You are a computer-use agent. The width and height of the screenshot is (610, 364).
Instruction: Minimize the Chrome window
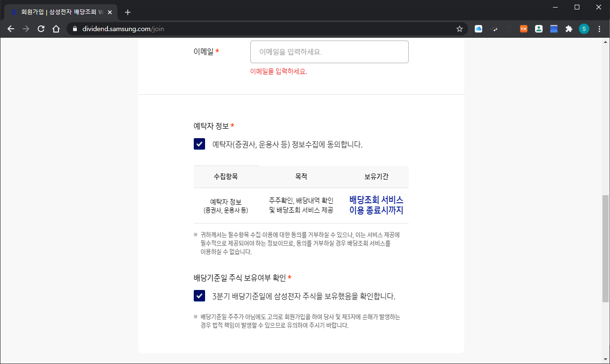[x=556, y=7]
